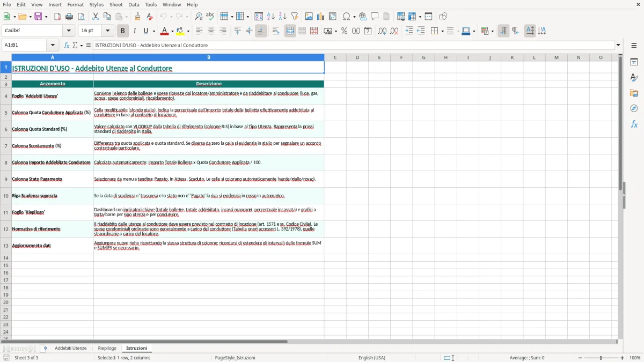Open the Borders dropdown arrow
The image size is (644, 362).
click(x=442, y=31)
